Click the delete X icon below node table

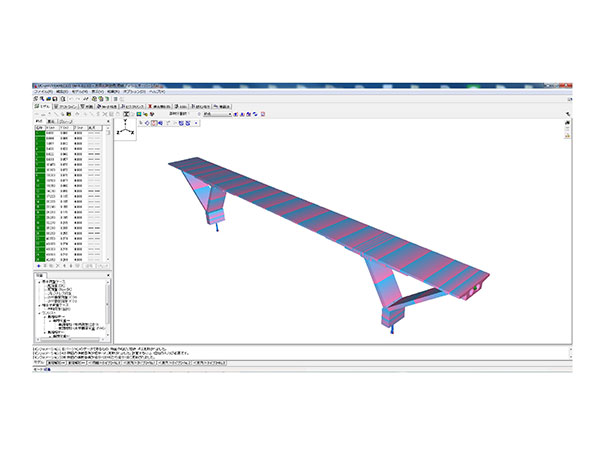[56, 265]
